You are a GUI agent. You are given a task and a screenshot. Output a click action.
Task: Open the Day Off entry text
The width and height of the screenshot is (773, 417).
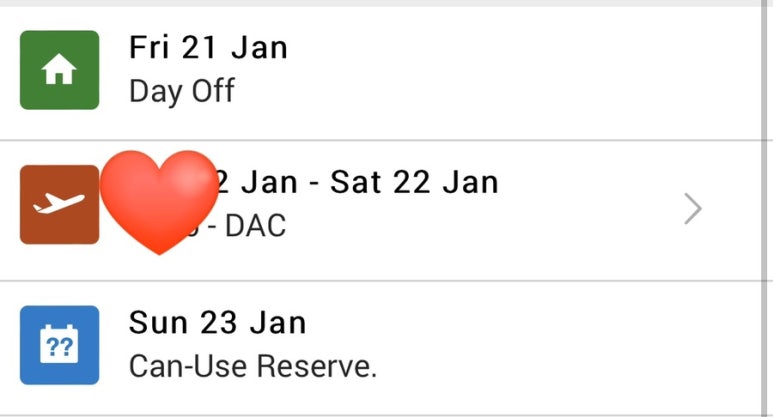click(182, 92)
